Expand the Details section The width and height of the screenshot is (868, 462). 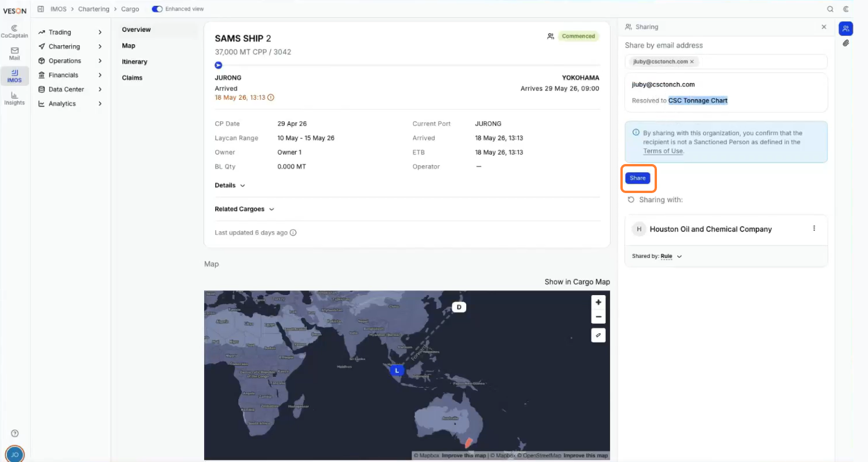point(230,185)
